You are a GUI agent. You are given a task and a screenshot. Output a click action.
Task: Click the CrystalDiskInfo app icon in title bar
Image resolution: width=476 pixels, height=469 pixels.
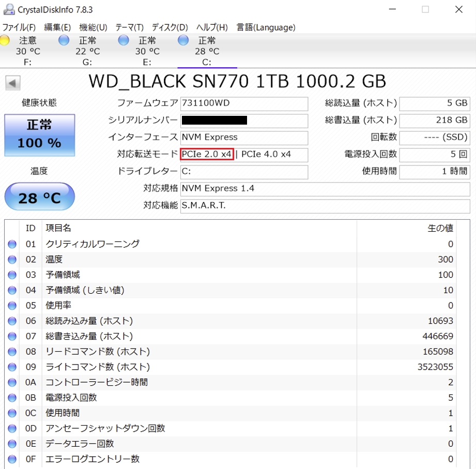9,10
